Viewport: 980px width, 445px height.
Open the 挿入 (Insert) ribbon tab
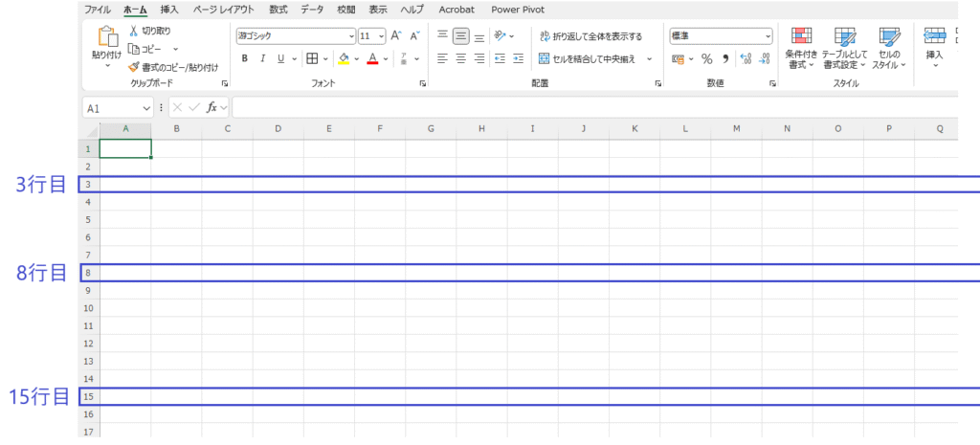(x=169, y=9)
